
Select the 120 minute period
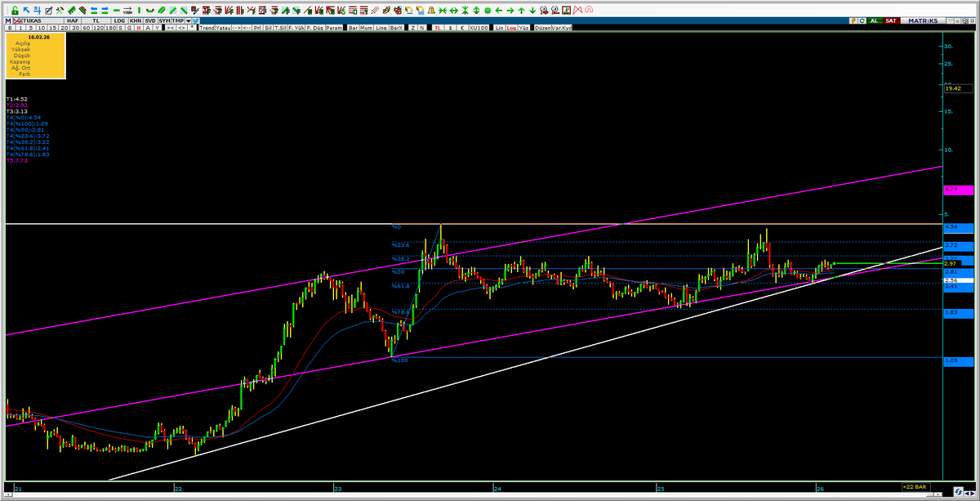point(97,28)
